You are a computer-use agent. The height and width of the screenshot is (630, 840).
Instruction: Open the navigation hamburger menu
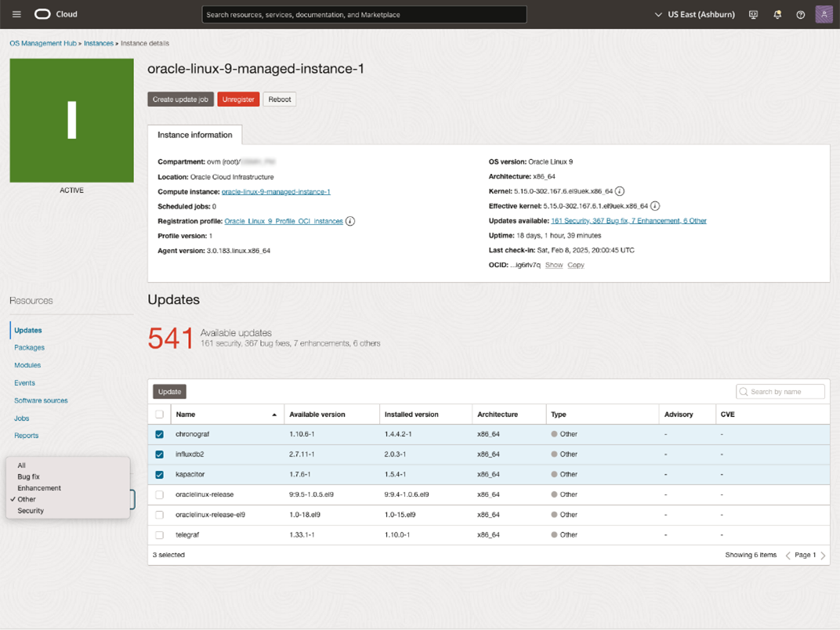[x=16, y=13]
